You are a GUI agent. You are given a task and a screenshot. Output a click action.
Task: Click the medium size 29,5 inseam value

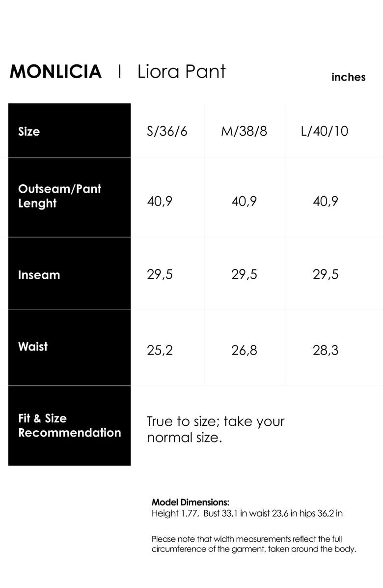pos(244,274)
